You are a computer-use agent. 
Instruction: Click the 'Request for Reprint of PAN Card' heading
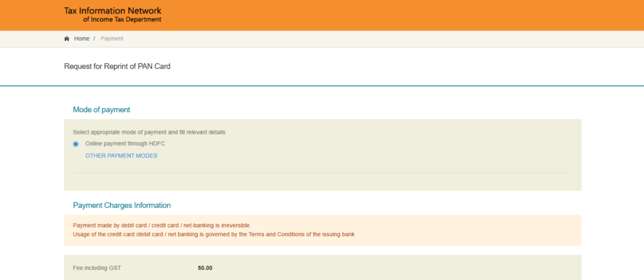[x=117, y=67]
